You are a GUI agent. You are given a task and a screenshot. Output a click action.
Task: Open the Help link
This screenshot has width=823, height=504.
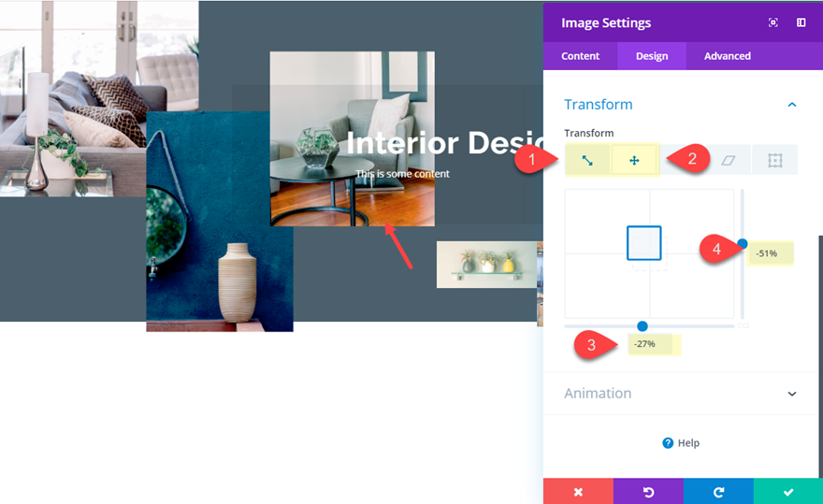pos(681,443)
